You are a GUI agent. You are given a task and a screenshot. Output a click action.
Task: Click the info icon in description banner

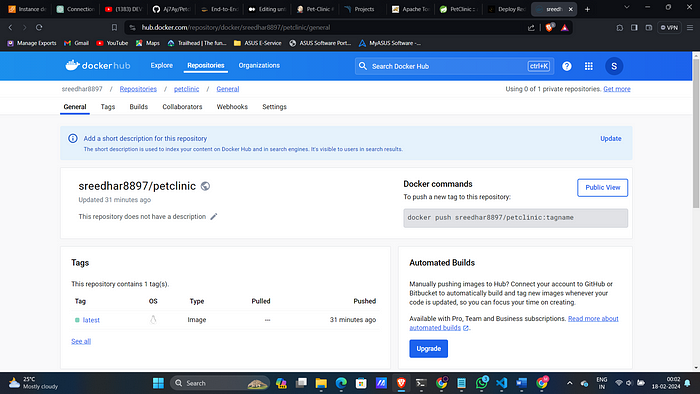[x=73, y=138]
